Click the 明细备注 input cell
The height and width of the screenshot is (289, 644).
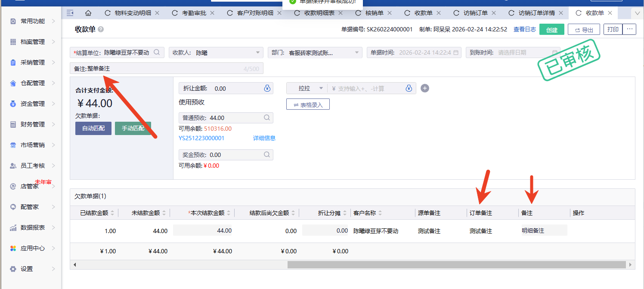coord(543,231)
